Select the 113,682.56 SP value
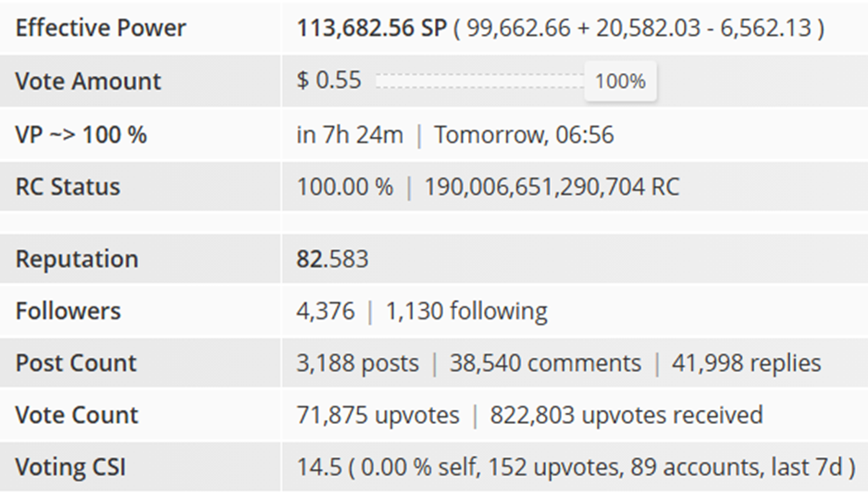The width and height of the screenshot is (868, 497). (x=371, y=28)
